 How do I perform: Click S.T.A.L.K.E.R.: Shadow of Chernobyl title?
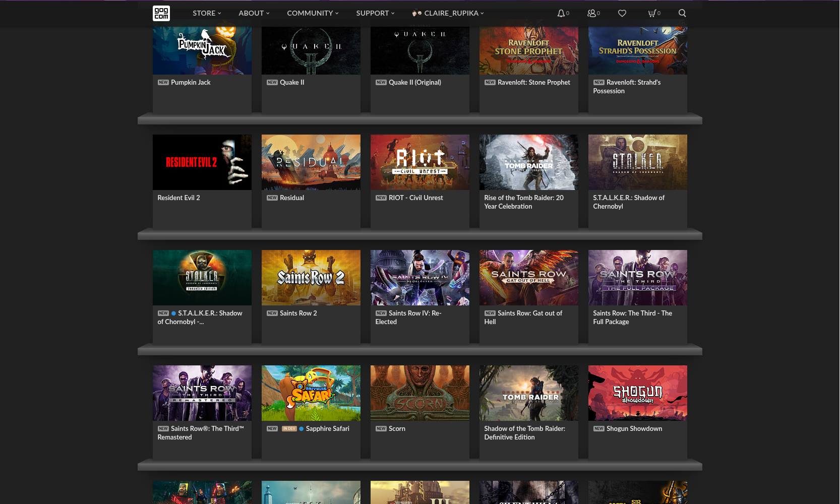(x=629, y=202)
